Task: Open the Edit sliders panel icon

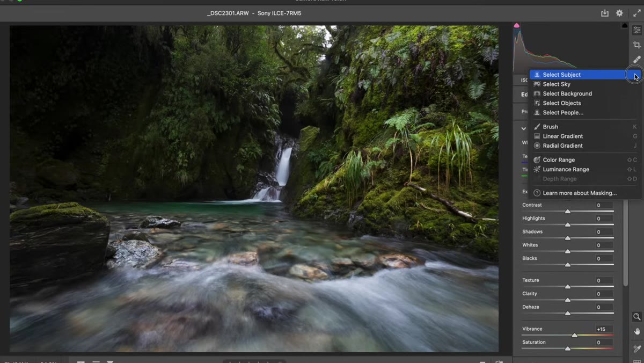Action: [x=637, y=31]
